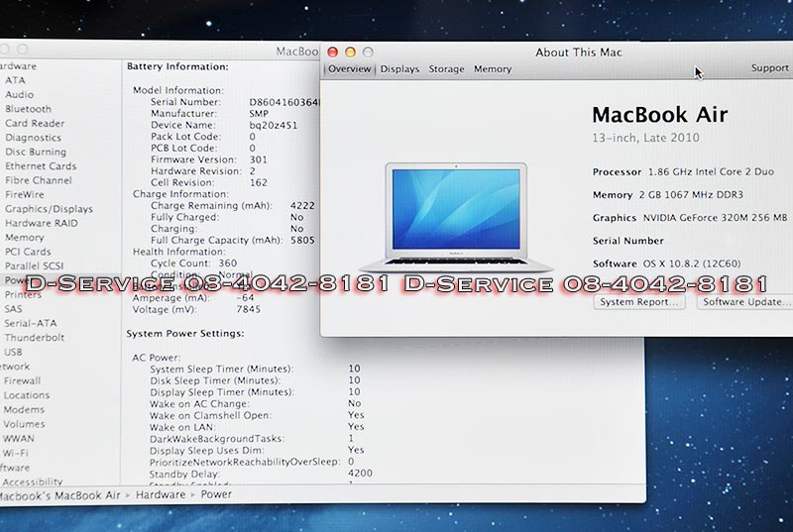Click the Cycle Count: 360 row
The width and height of the screenshot is (793, 532).
click(193, 264)
